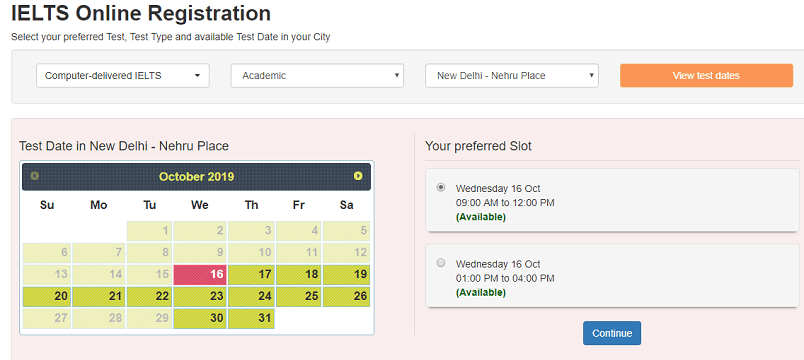Screen dimensions: 804x360
Task: Choose October 17 test date
Action: pos(251,275)
